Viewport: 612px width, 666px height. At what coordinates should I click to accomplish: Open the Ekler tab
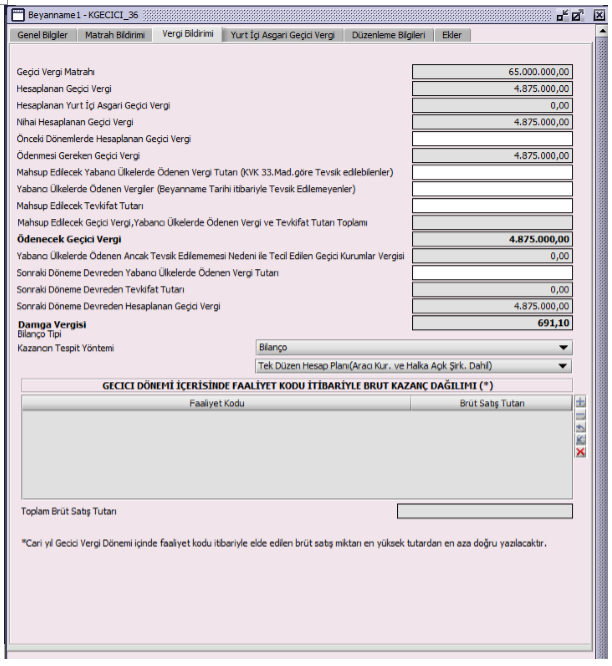(451, 35)
